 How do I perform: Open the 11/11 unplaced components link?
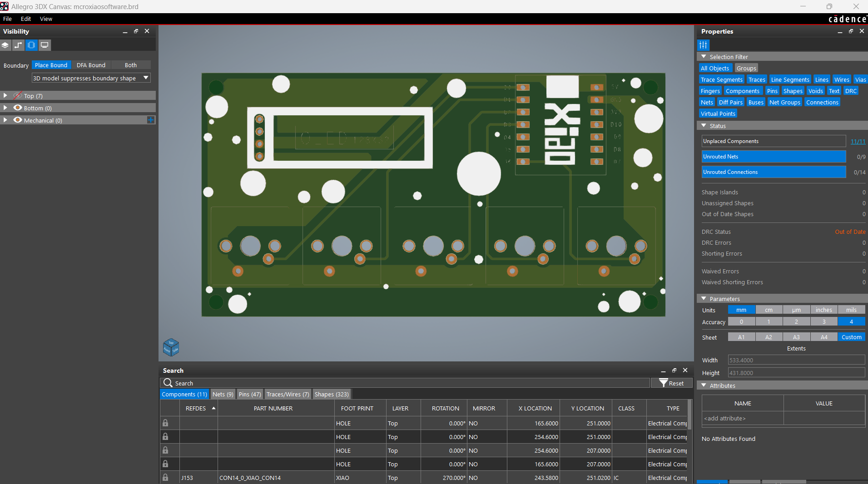point(858,141)
